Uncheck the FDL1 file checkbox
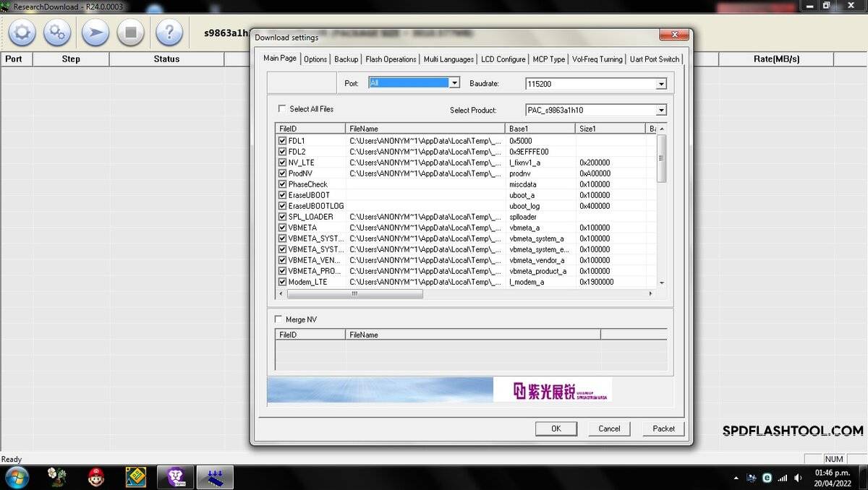 tap(282, 141)
